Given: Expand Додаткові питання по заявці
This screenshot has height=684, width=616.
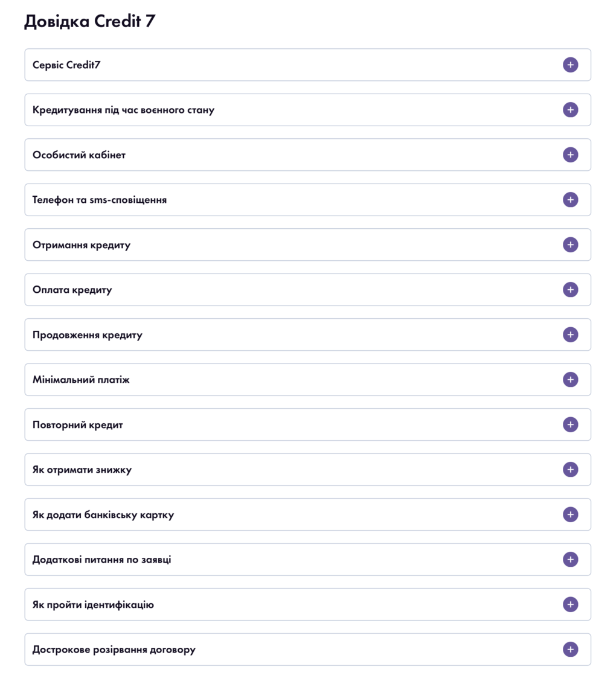Looking at the screenshot, I should tap(570, 560).
